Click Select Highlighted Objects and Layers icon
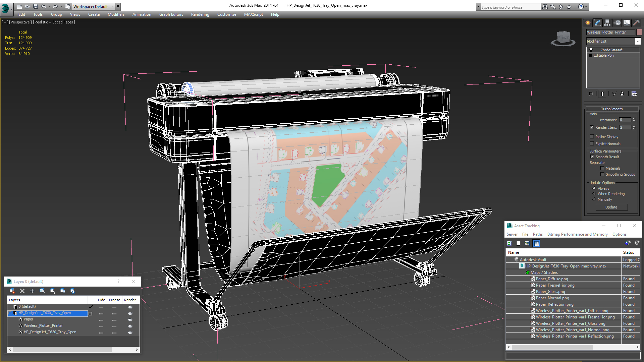Image resolution: width=644 pixels, height=362 pixels. point(42,291)
